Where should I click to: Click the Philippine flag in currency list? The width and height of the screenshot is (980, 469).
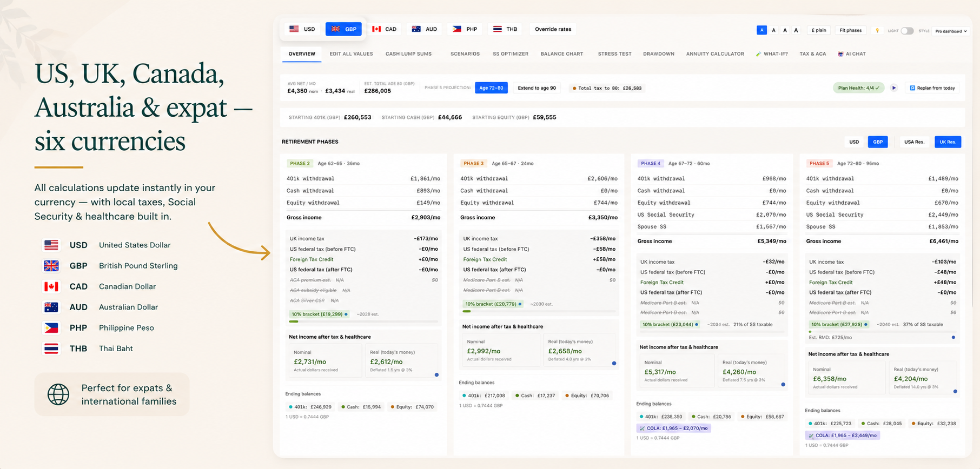coord(51,328)
